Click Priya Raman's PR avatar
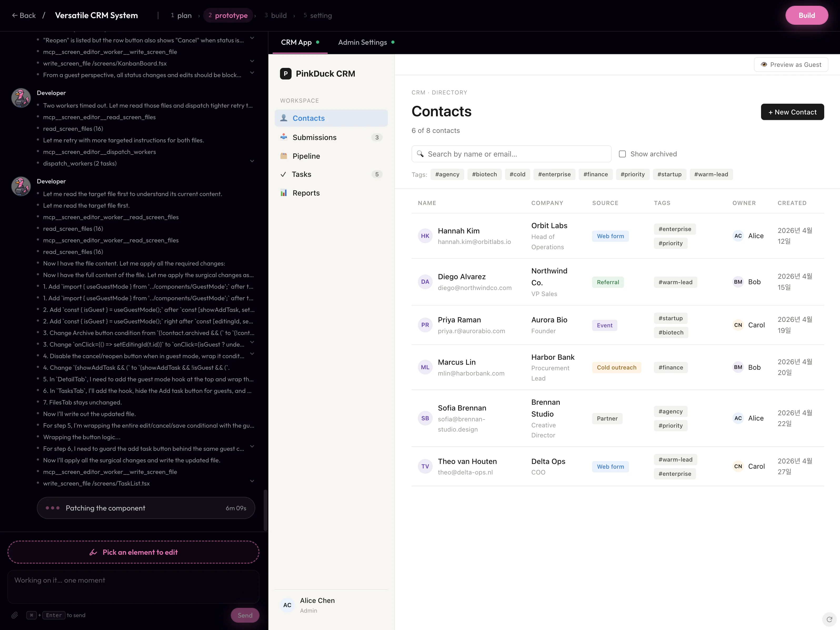Image resolution: width=840 pixels, height=630 pixels. point(425,325)
